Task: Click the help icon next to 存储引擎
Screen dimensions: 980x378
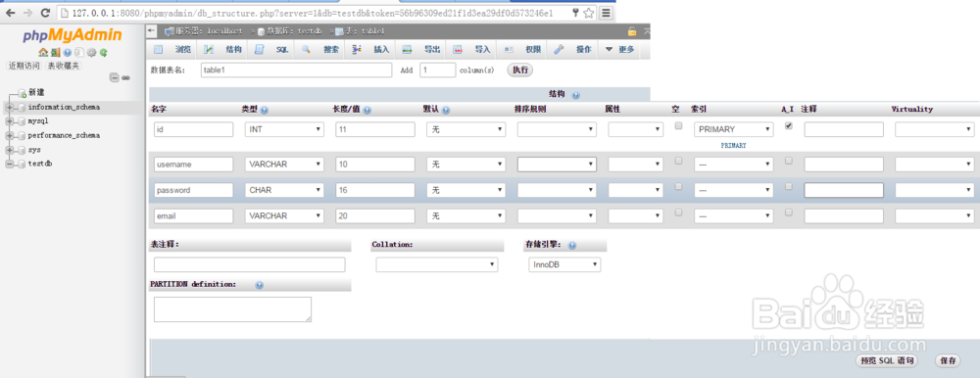Action: click(x=572, y=246)
